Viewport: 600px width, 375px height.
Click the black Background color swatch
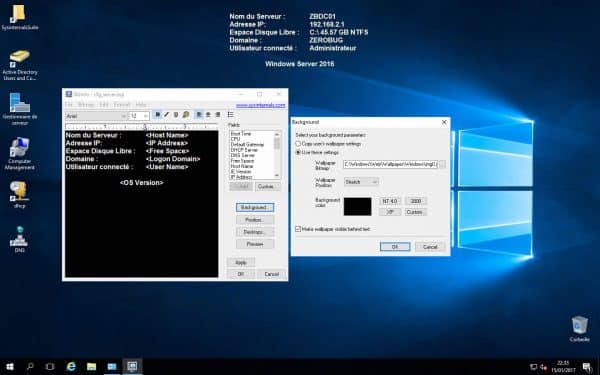(x=357, y=207)
